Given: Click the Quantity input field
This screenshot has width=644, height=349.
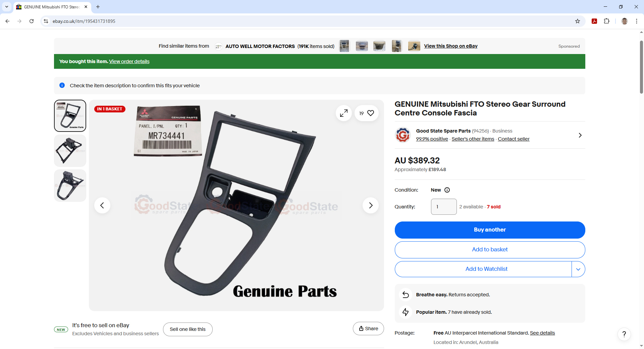Looking at the screenshot, I should (444, 207).
